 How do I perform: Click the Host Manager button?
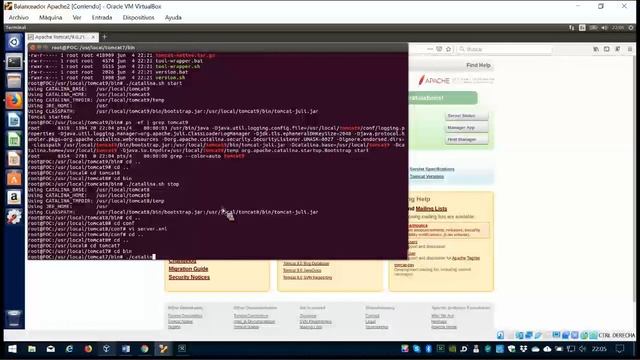pos(466,140)
